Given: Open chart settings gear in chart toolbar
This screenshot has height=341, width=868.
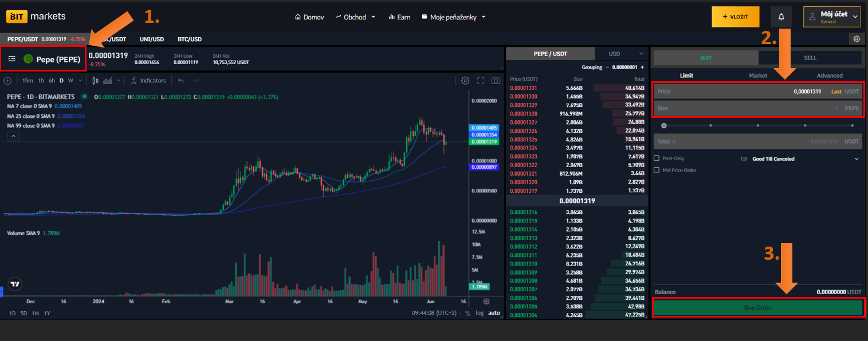Looking at the screenshot, I should pos(465,81).
